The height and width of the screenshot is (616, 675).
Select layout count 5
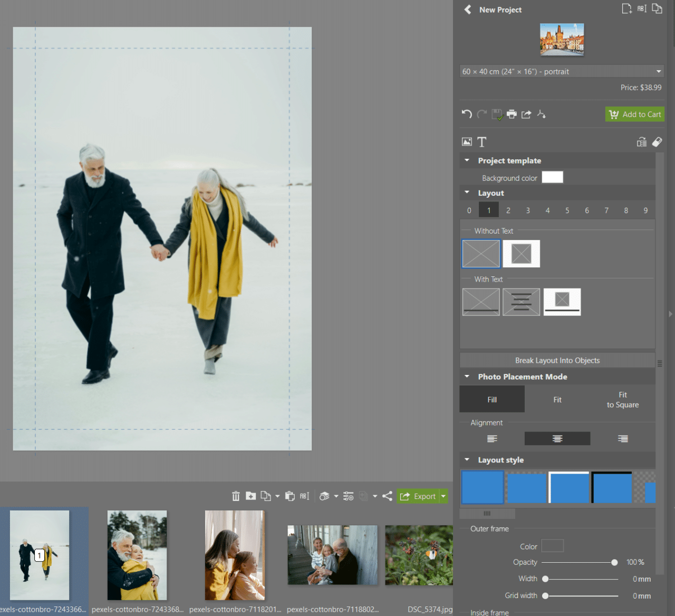coord(567,210)
